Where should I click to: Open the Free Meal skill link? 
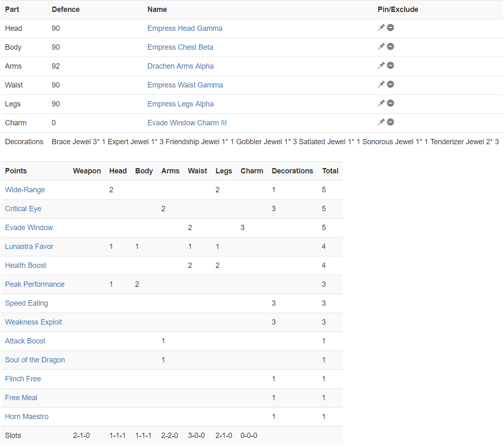click(x=21, y=398)
